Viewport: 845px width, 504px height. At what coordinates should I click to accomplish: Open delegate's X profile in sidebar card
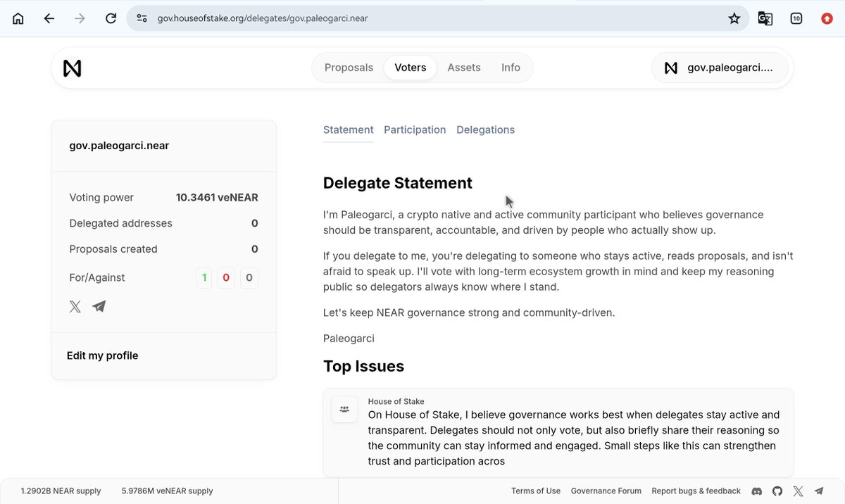pos(75,307)
